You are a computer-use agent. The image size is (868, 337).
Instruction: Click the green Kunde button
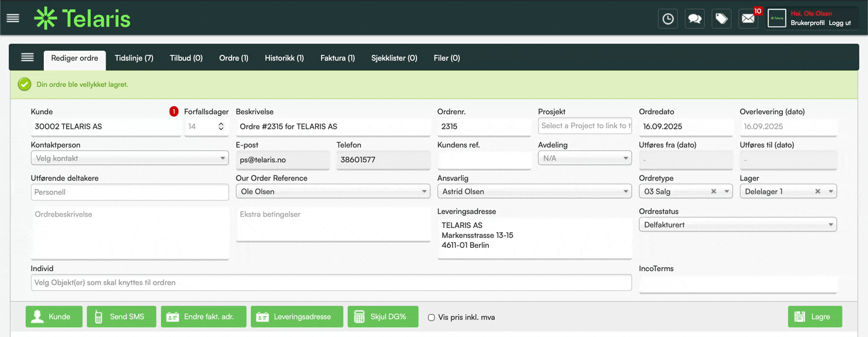coord(54,317)
